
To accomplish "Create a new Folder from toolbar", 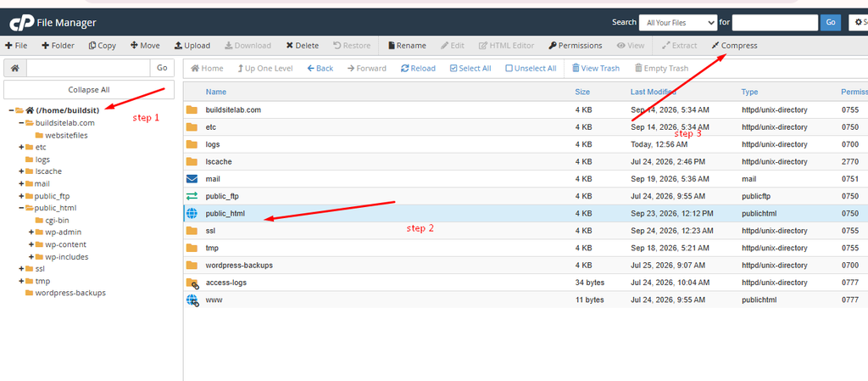I will coord(58,46).
